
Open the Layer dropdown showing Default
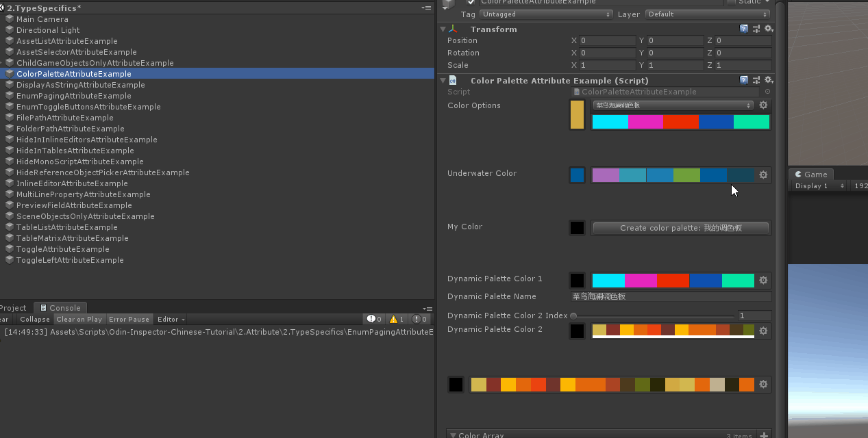click(706, 14)
